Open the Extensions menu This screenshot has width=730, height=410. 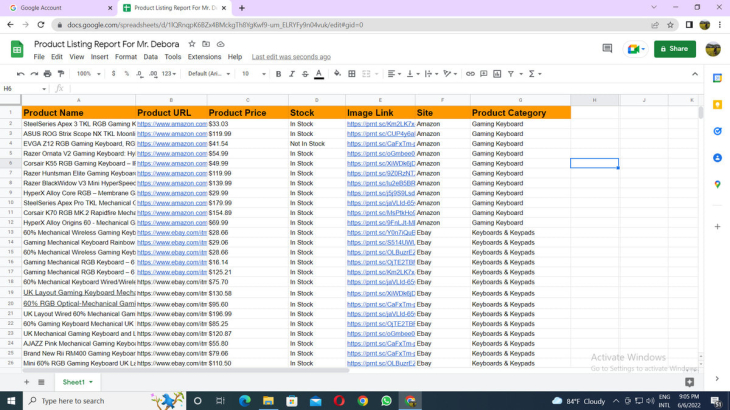point(204,57)
